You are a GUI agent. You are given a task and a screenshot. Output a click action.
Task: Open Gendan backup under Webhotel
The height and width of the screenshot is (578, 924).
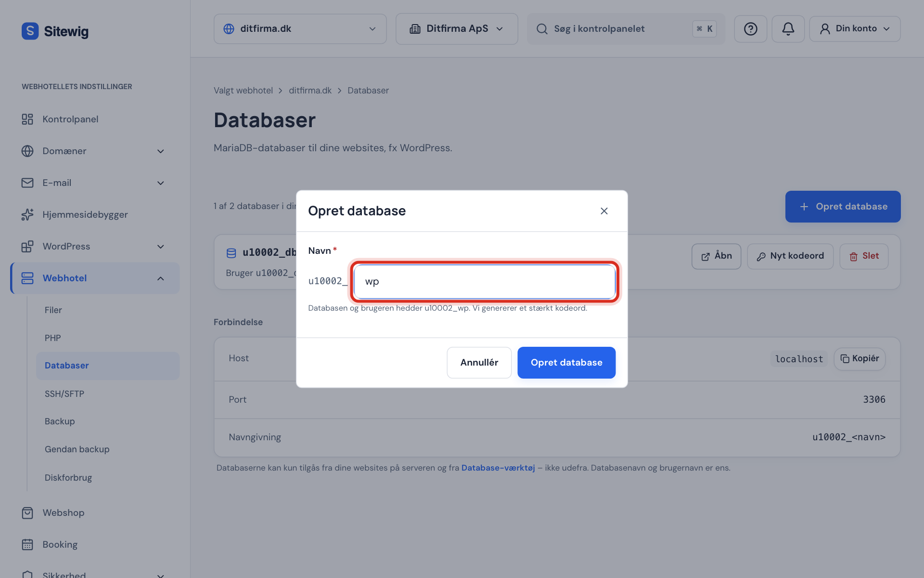click(108, 449)
